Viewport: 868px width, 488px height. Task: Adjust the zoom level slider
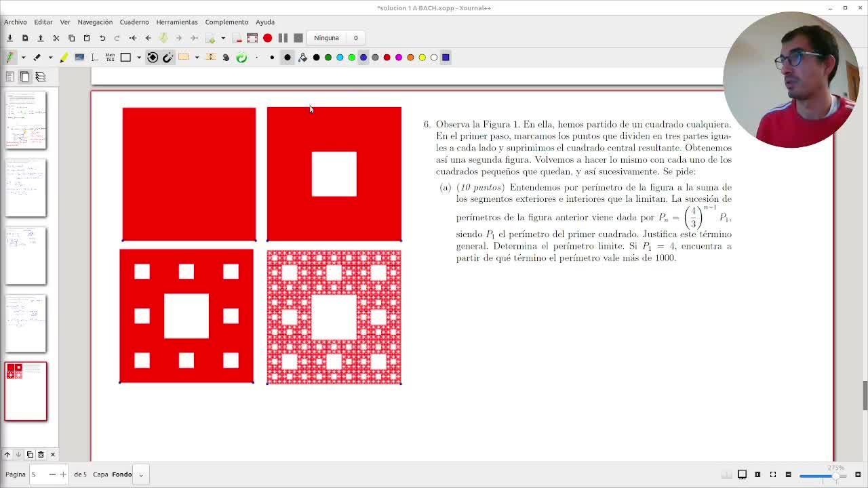pyautogui.click(x=823, y=476)
